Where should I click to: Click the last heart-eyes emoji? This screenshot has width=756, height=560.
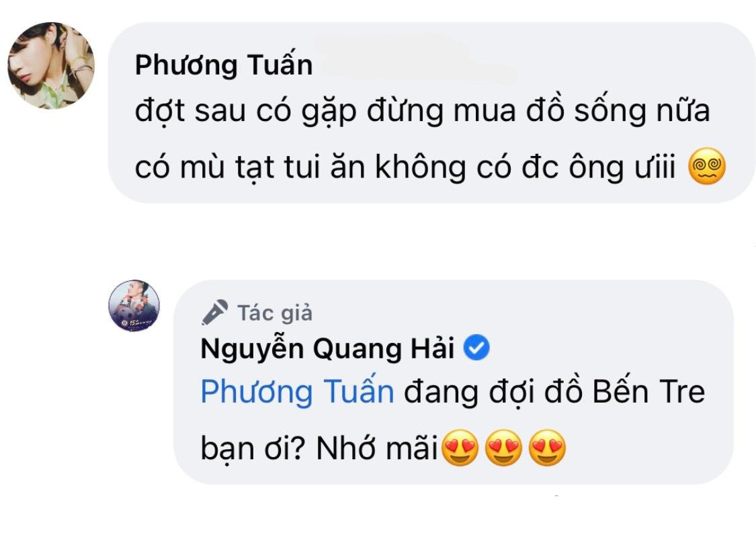pyautogui.click(x=547, y=449)
